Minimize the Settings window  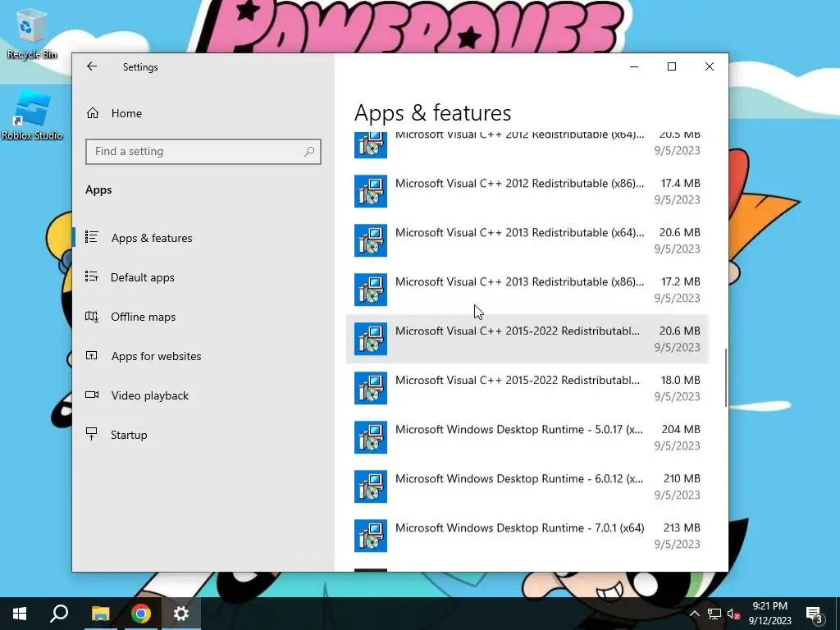[634, 67]
